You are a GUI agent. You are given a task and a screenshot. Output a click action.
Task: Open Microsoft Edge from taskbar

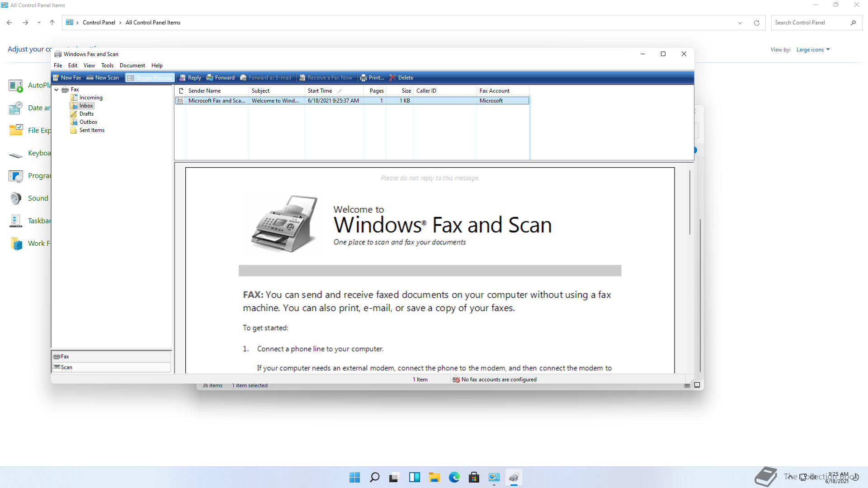[x=454, y=477]
